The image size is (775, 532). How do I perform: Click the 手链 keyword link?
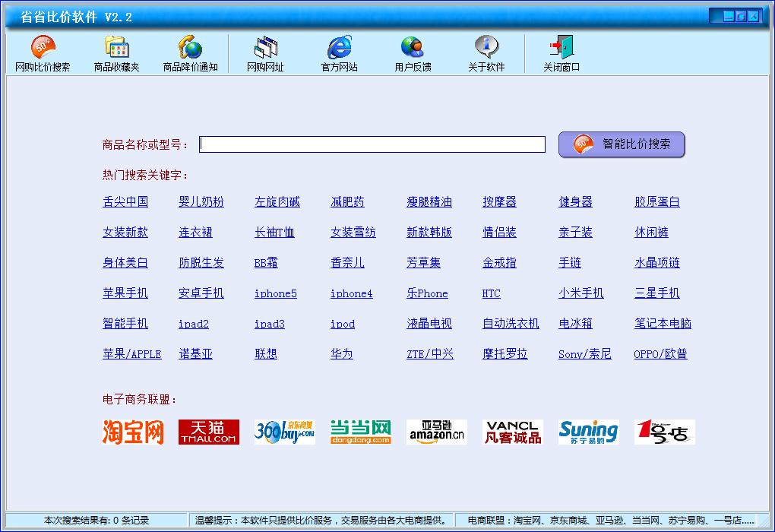click(570, 262)
